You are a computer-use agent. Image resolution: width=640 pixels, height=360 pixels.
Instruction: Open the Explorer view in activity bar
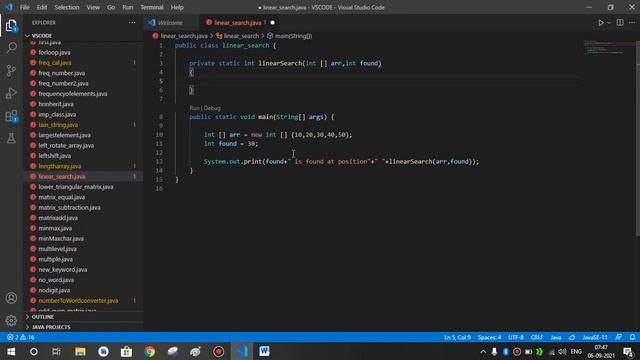click(11, 26)
